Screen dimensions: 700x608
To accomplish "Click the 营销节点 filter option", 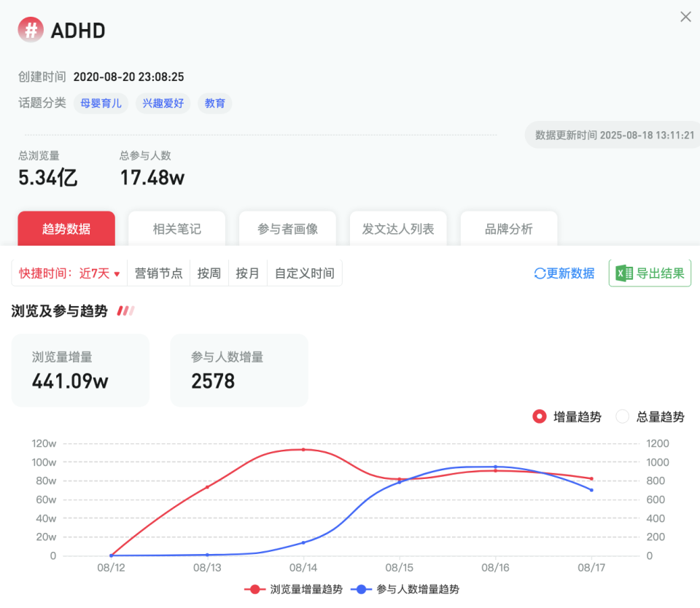I will point(158,273).
